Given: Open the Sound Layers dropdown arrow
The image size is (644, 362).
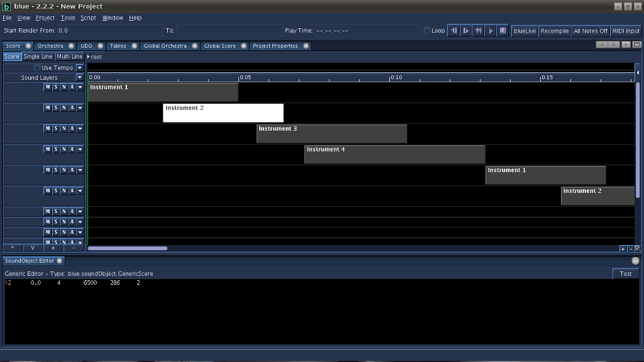Looking at the screenshot, I should pyautogui.click(x=79, y=77).
